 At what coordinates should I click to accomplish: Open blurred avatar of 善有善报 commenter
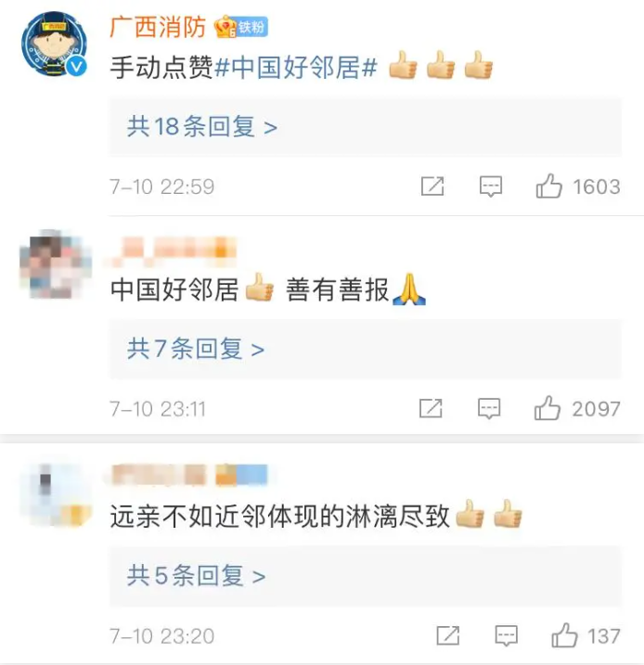(x=56, y=263)
